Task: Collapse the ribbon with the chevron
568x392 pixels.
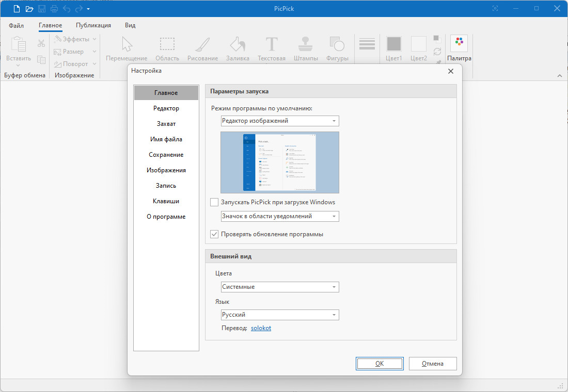Action: click(560, 76)
